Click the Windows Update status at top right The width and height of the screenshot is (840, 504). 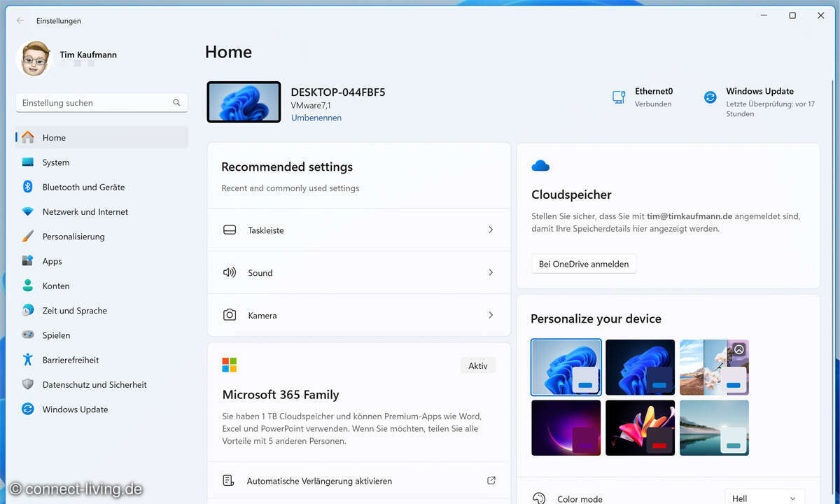pos(760,101)
